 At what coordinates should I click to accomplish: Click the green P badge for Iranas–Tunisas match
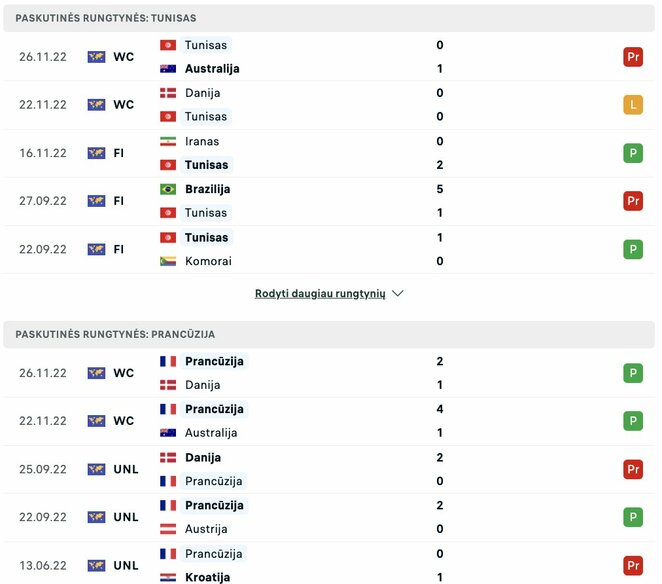click(632, 153)
